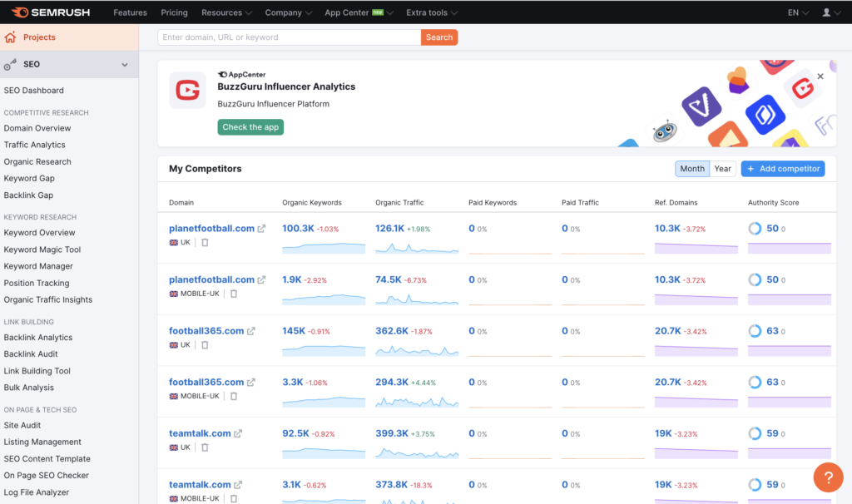Open On Page SEO Checker
Image resolution: width=852 pixels, height=504 pixels.
click(x=47, y=475)
